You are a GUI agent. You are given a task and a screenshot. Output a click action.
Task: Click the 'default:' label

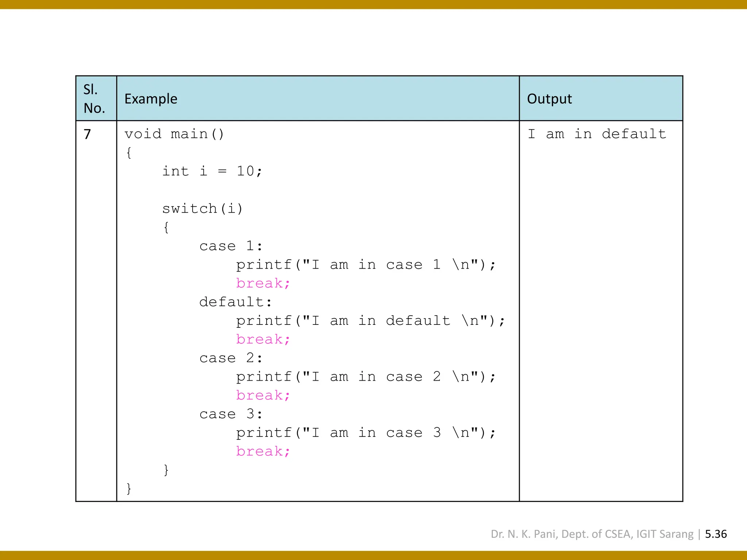[x=236, y=302]
